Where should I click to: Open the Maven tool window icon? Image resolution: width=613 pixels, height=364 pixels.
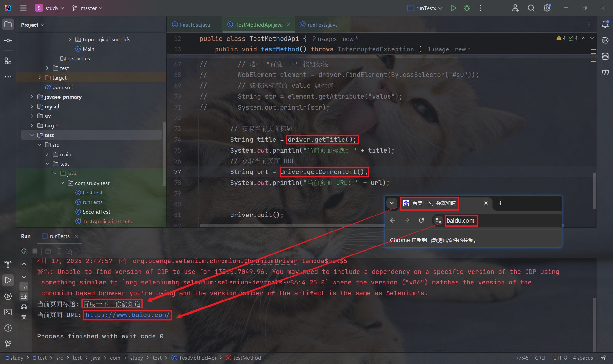pos(605,72)
